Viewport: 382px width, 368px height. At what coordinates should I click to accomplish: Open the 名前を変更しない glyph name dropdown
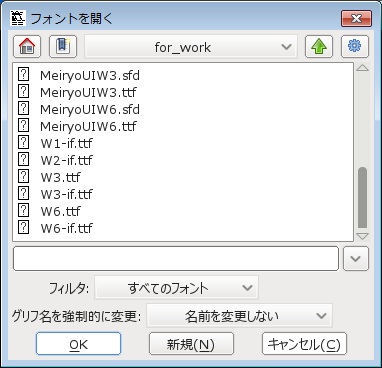click(x=240, y=316)
